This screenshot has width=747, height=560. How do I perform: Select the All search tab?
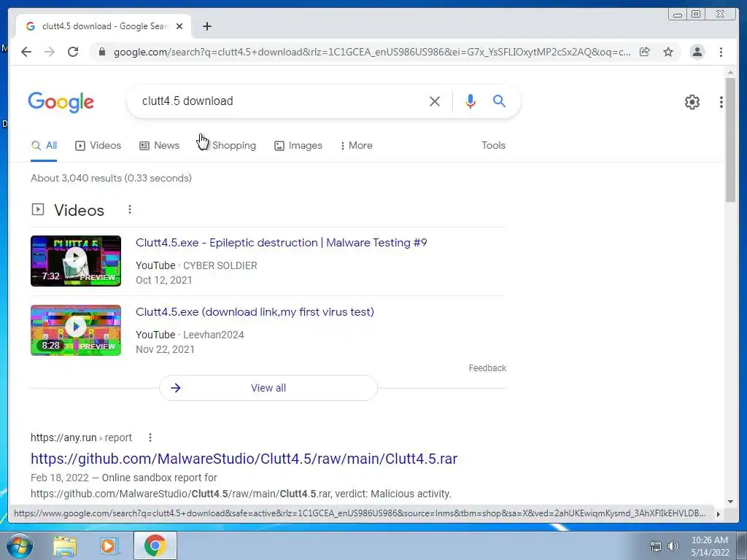(x=44, y=145)
